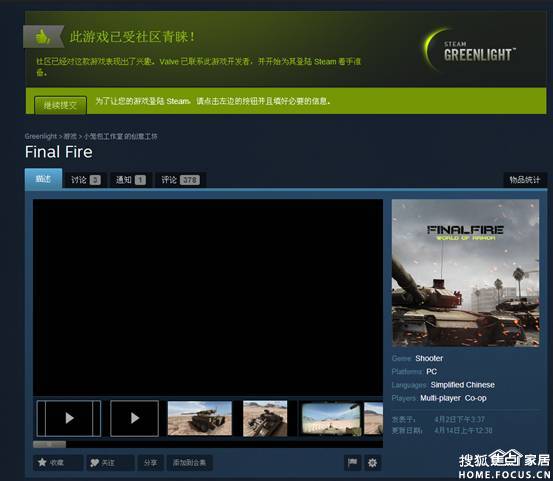Viewport: 553px width, 481px height.
Task: Click the star Favorite (收藏) button
Action: [x=58, y=463]
